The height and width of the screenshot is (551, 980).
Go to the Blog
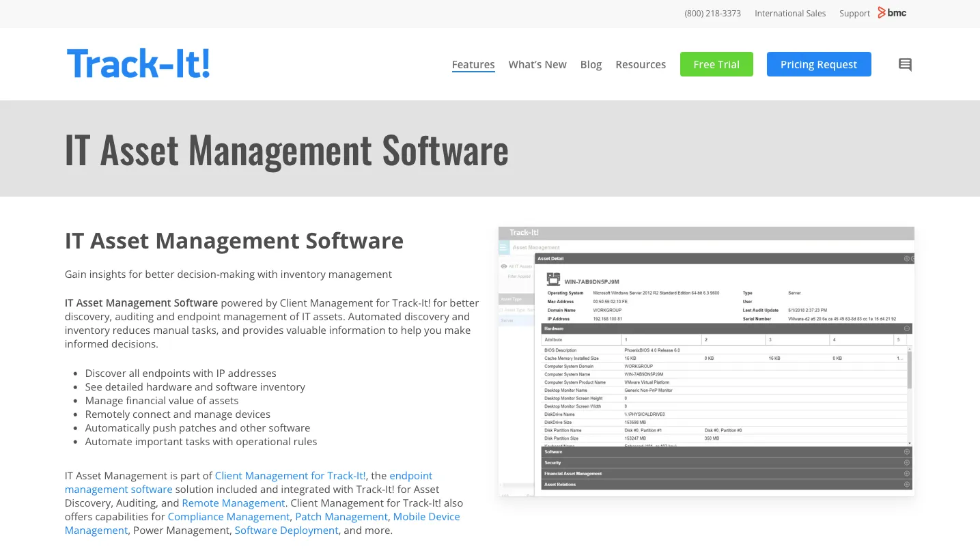(591, 65)
